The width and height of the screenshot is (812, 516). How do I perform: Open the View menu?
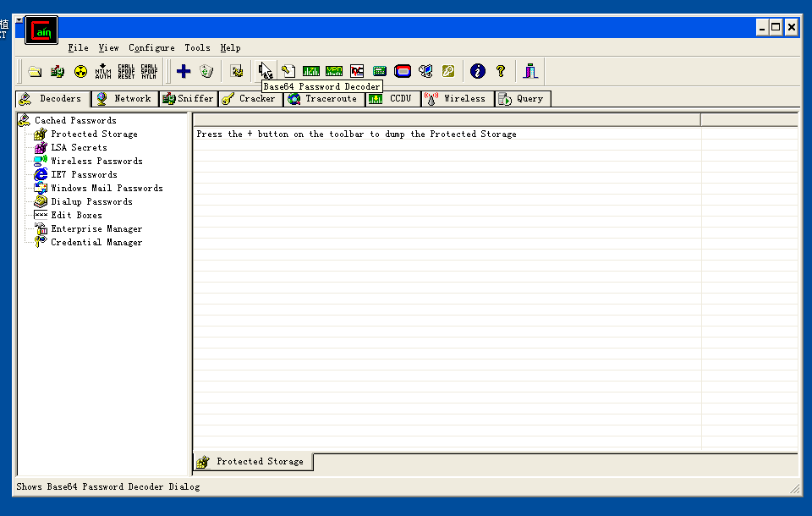[x=109, y=47]
